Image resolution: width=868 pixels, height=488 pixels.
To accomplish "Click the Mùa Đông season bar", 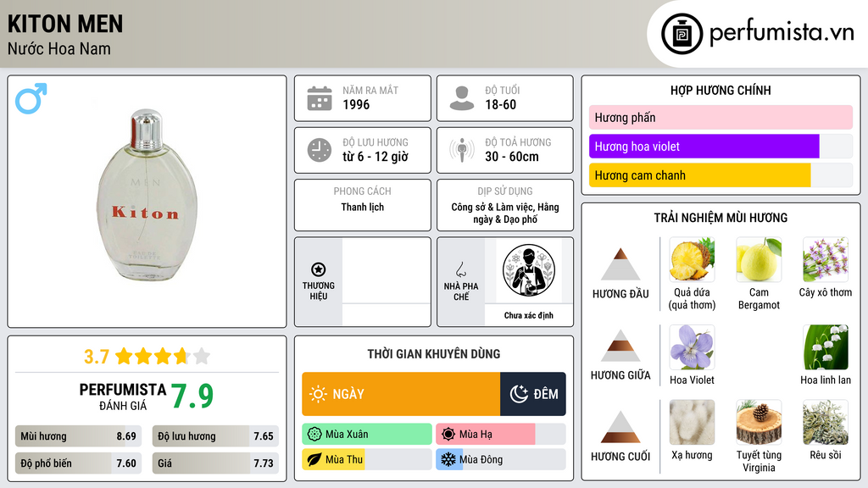I will click(501, 459).
